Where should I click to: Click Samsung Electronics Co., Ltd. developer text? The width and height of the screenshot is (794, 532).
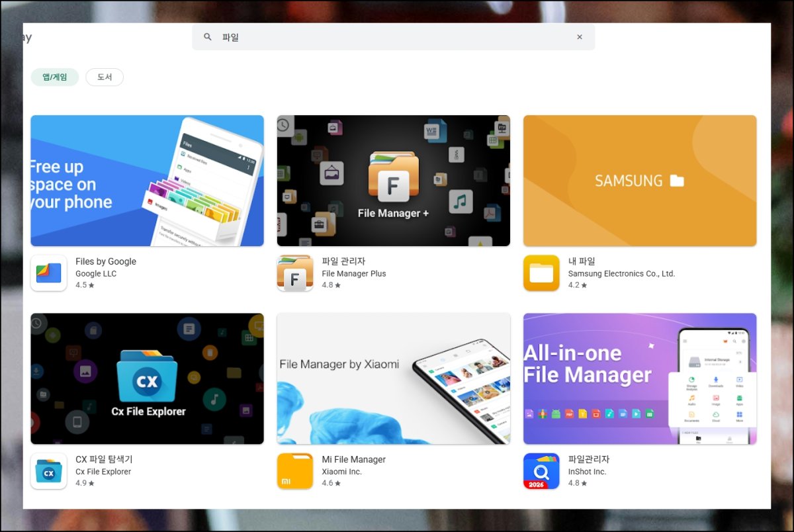621,273
